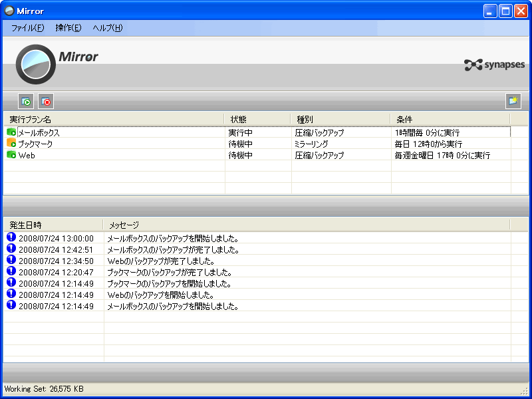Sort by 条件 column header

point(450,120)
